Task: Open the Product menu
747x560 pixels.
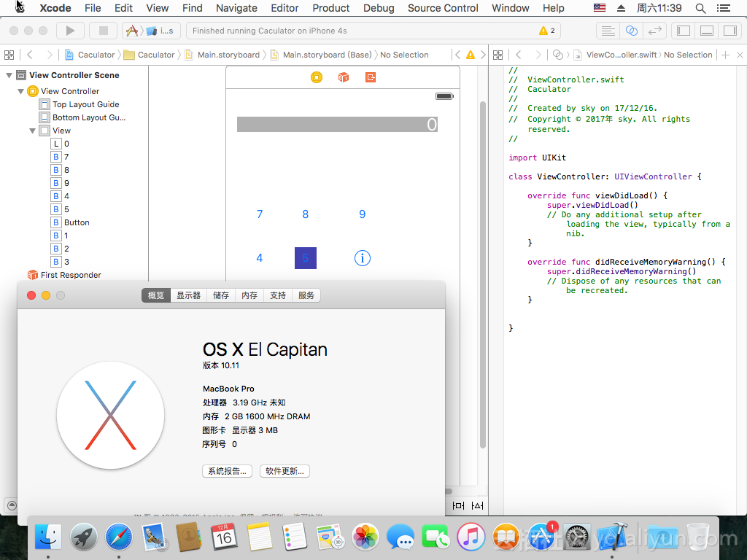Action: pyautogui.click(x=330, y=8)
